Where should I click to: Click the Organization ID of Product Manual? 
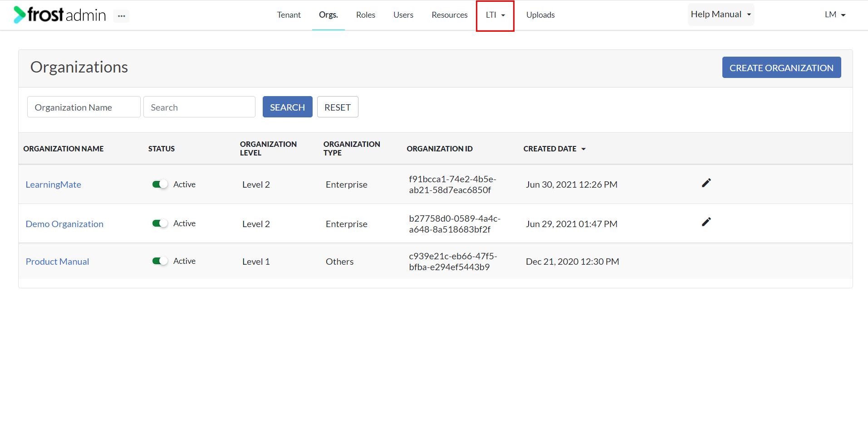point(453,261)
